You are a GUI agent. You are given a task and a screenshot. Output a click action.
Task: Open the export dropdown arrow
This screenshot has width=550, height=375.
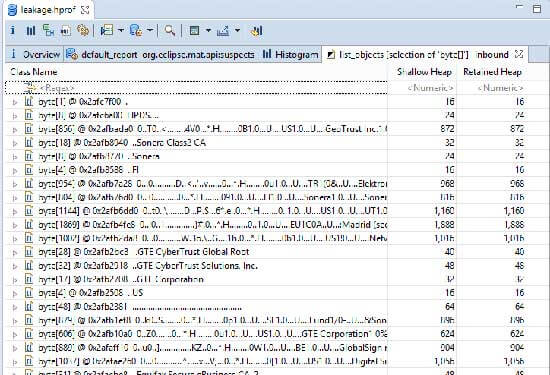(x=237, y=31)
